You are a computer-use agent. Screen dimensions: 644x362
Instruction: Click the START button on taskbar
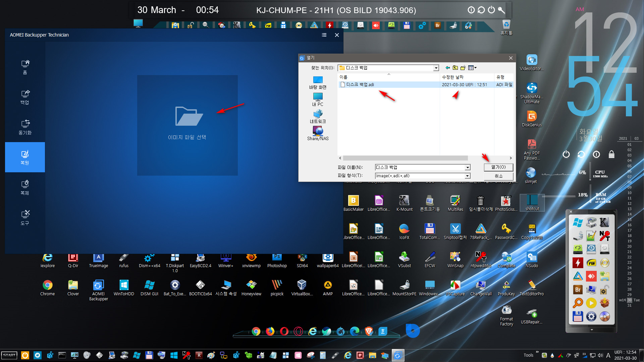[x=9, y=355]
